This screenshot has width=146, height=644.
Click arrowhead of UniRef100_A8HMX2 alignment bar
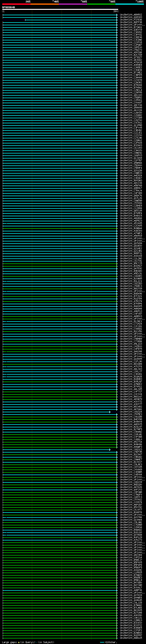[x=117, y=15]
